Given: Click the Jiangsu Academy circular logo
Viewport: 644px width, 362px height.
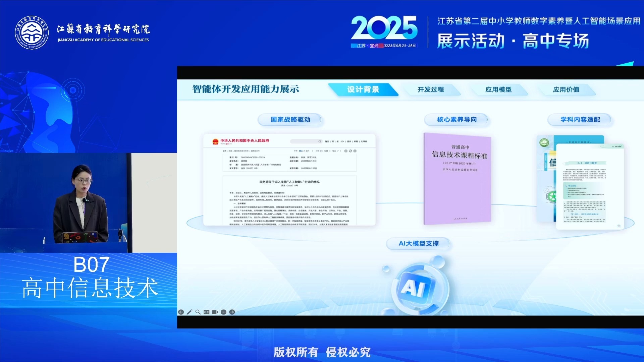Looking at the screenshot, I should tap(32, 33).
